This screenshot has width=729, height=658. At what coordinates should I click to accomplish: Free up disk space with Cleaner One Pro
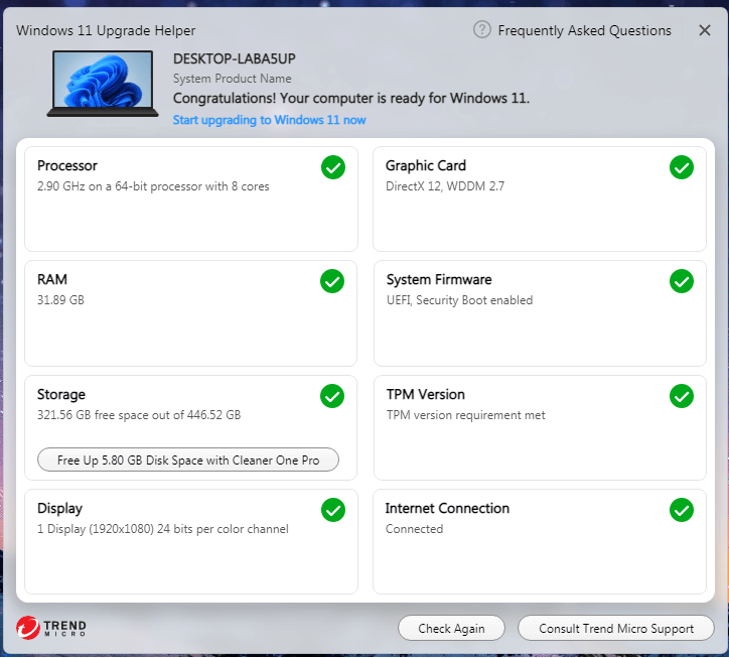coord(188,460)
